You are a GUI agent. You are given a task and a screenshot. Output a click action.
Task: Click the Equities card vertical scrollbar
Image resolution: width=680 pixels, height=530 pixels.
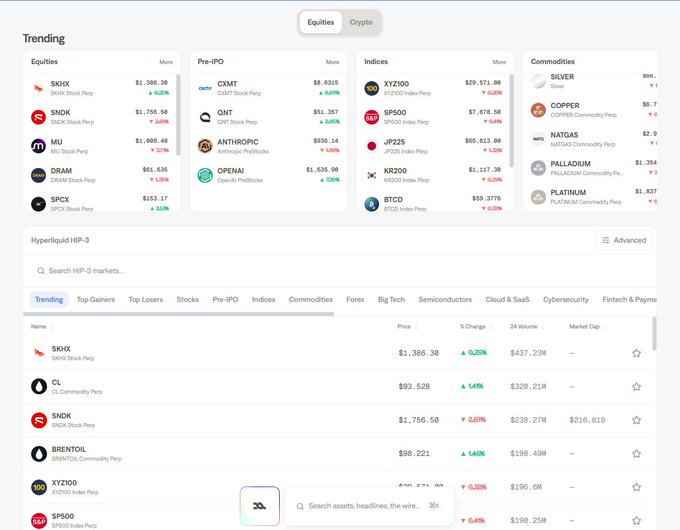179,115
